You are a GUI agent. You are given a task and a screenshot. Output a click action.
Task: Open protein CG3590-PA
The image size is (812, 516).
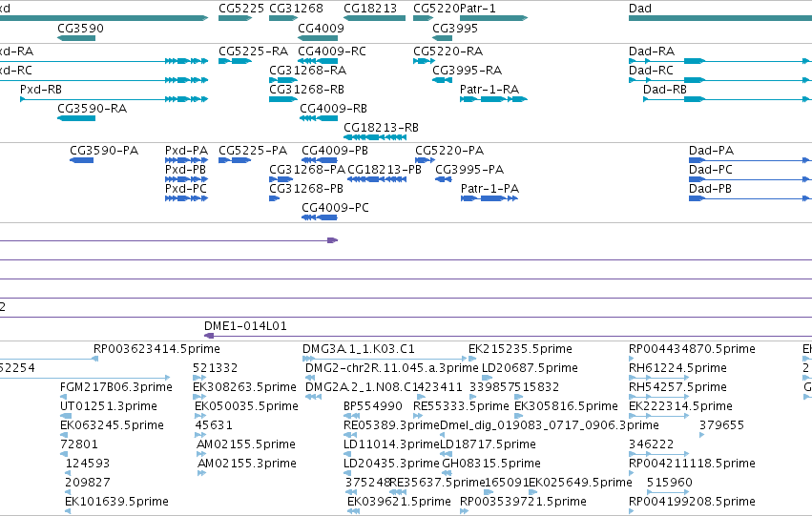coord(81,160)
